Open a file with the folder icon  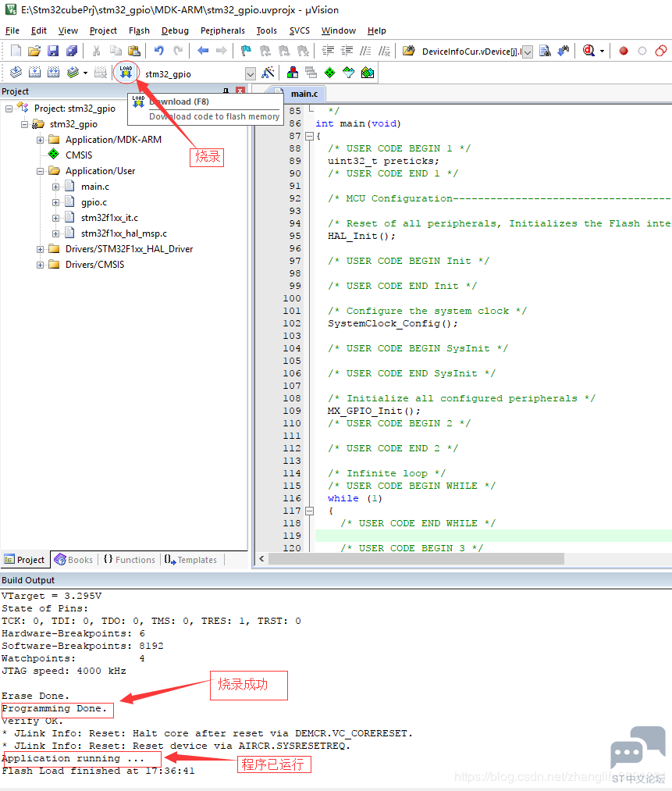point(34,51)
